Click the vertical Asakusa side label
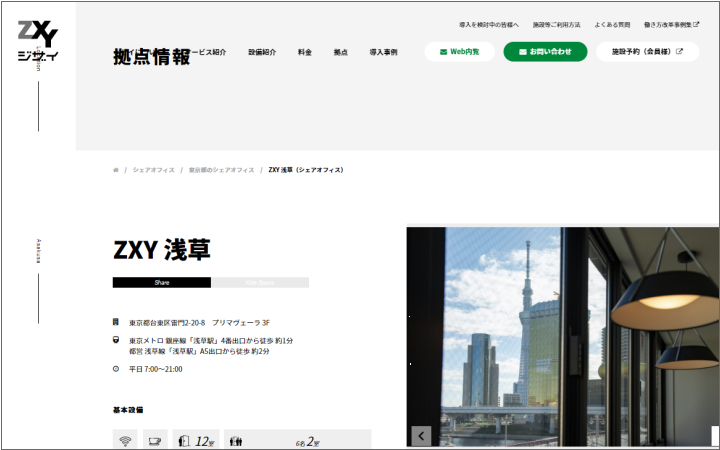The height and width of the screenshot is (450, 720). point(39,251)
